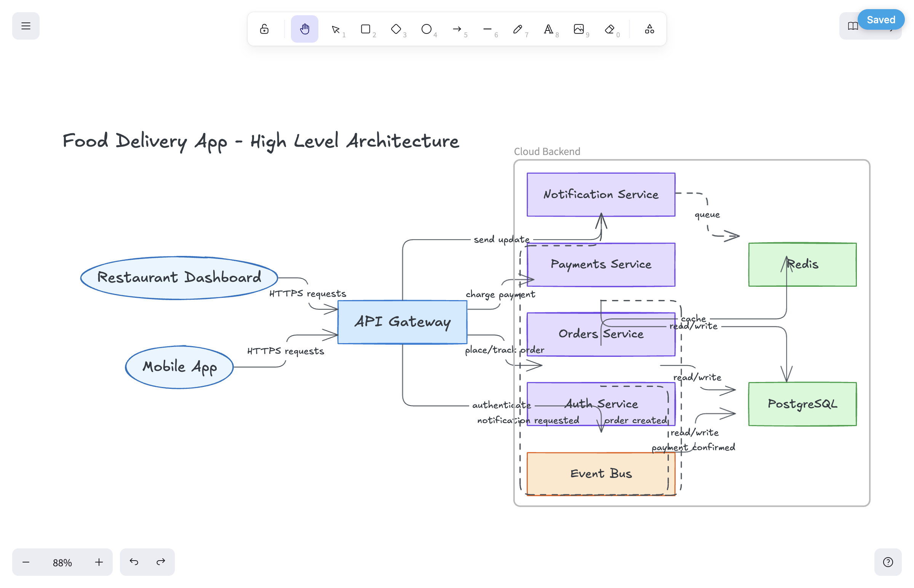Image resolution: width=914 pixels, height=588 pixels.
Task: Click the 'order created' label
Action: point(635,420)
